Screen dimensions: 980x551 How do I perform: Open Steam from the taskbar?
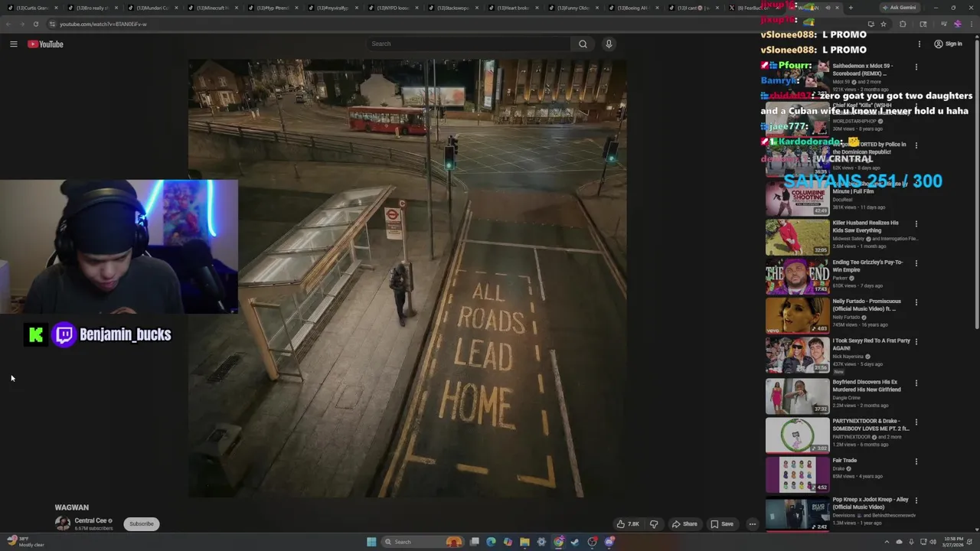point(575,542)
